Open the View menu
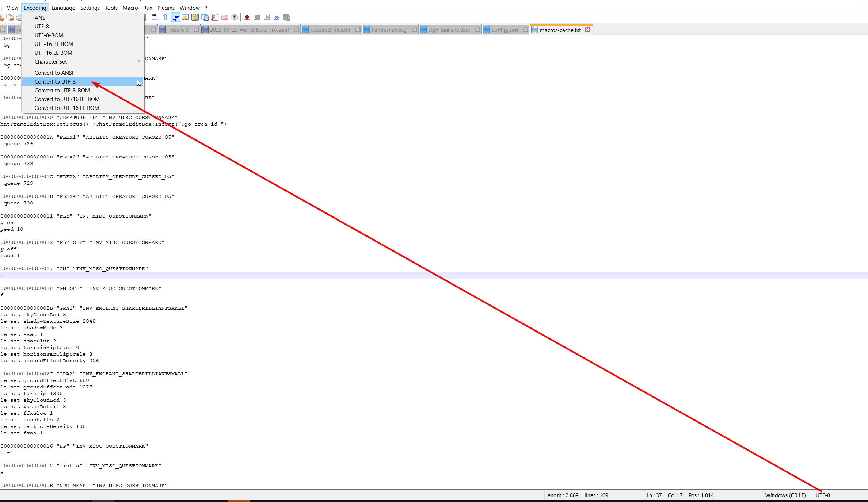868x502 pixels. (12, 8)
